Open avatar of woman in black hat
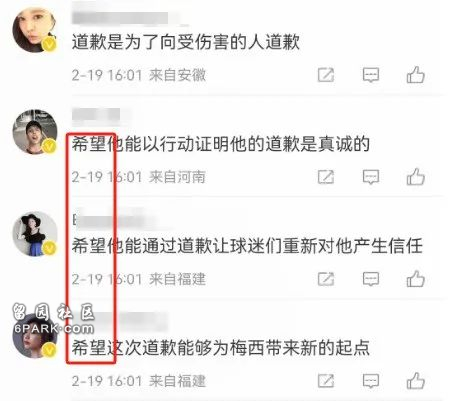This screenshot has width=465, height=401. click(x=35, y=234)
